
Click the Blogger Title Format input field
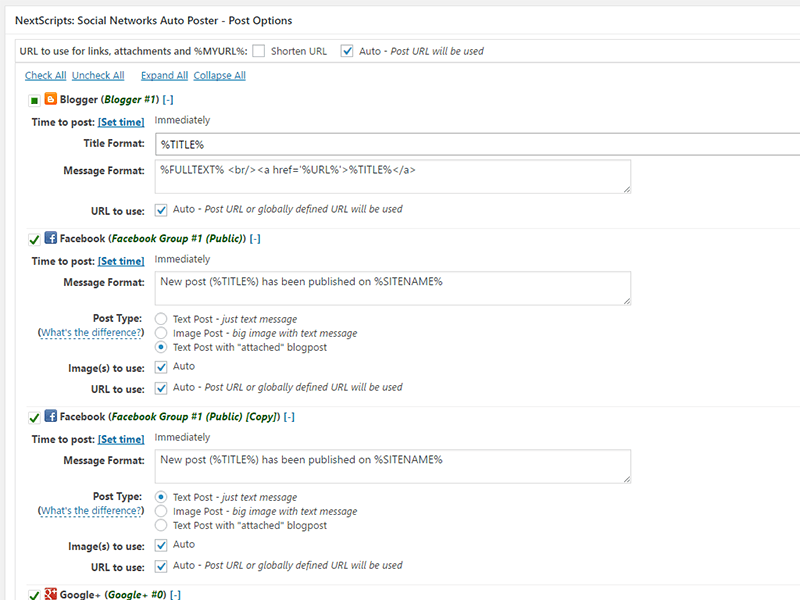click(x=477, y=144)
